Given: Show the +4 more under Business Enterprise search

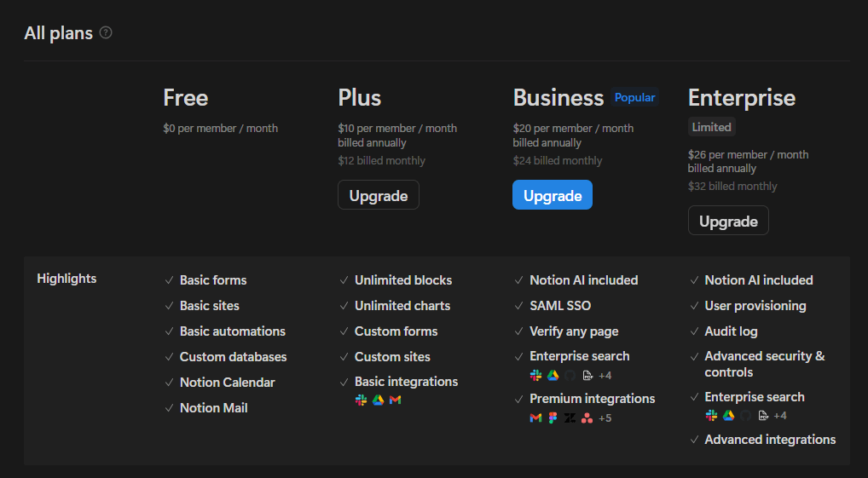Looking at the screenshot, I should (x=605, y=376).
